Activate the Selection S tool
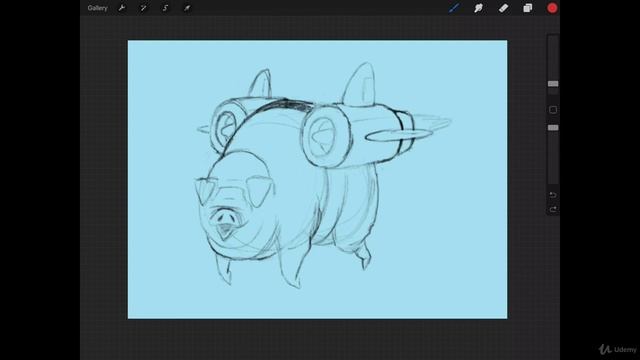This screenshot has height=360, width=640. click(x=165, y=8)
